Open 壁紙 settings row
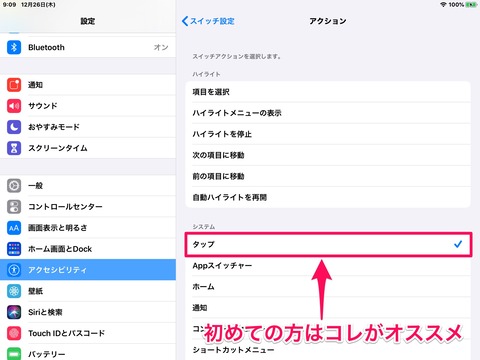Viewport: 480px width, 360px height. [88, 291]
